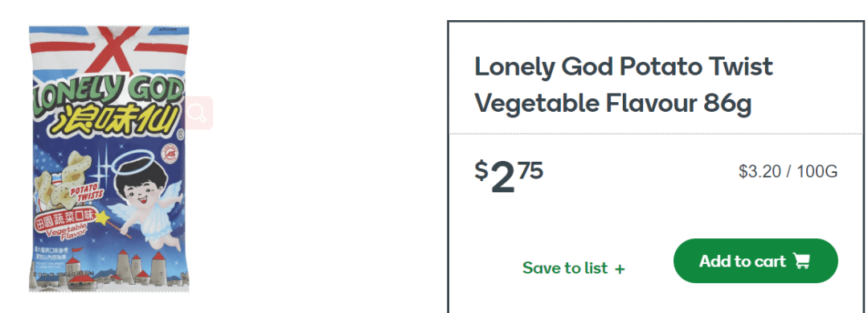The image size is (868, 313).
Task: Click the Vegetable Flavour 86g title line
Action: [x=613, y=104]
